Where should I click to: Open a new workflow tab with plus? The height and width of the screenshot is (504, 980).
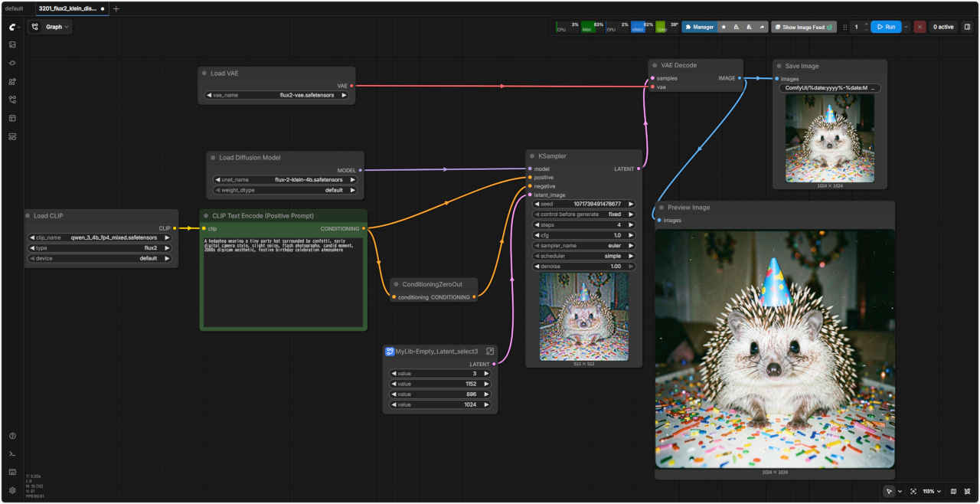click(116, 8)
